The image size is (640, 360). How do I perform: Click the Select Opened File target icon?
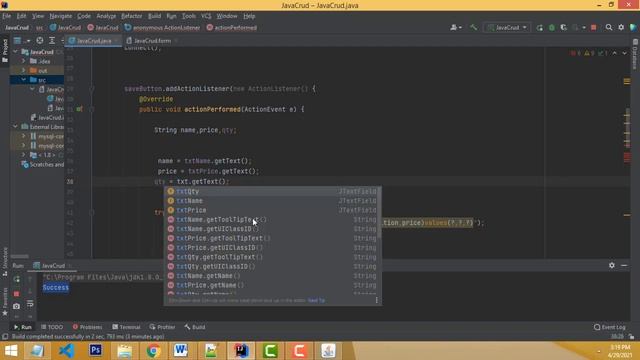(40, 40)
